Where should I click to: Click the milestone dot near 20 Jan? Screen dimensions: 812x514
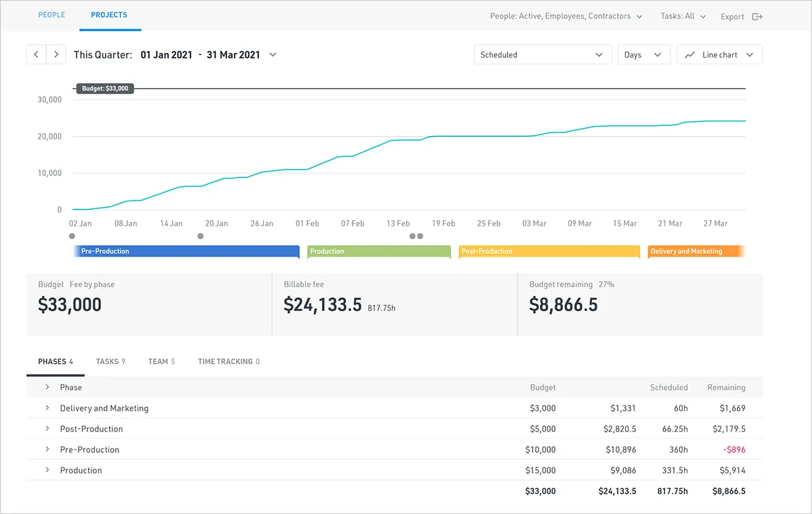tap(200, 236)
